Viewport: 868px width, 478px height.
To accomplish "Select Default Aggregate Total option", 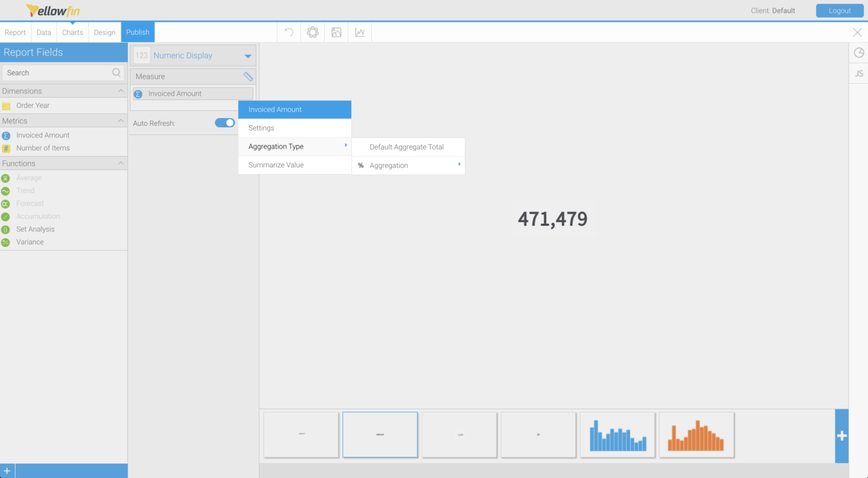I will (407, 146).
